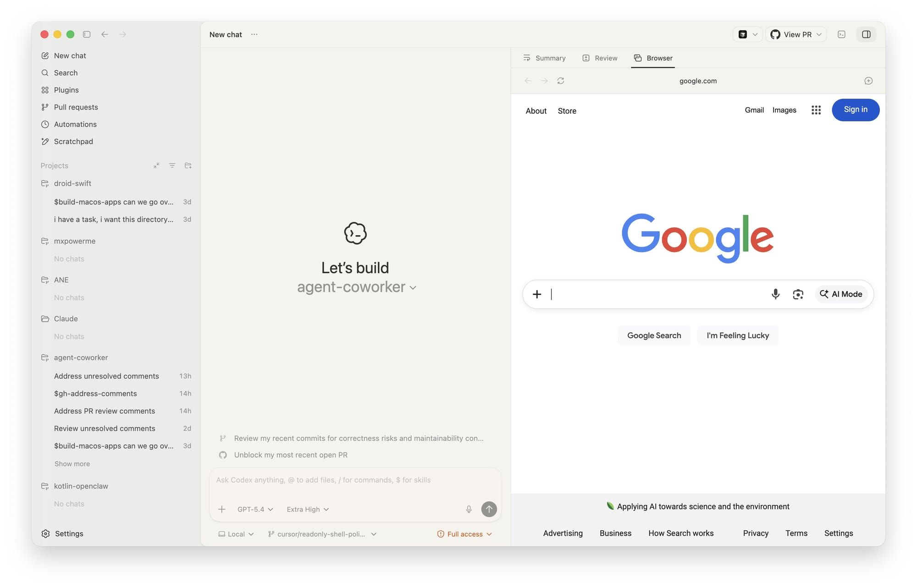This screenshot has width=917, height=588.
Task: Click the blue Sign in button
Action: point(856,110)
